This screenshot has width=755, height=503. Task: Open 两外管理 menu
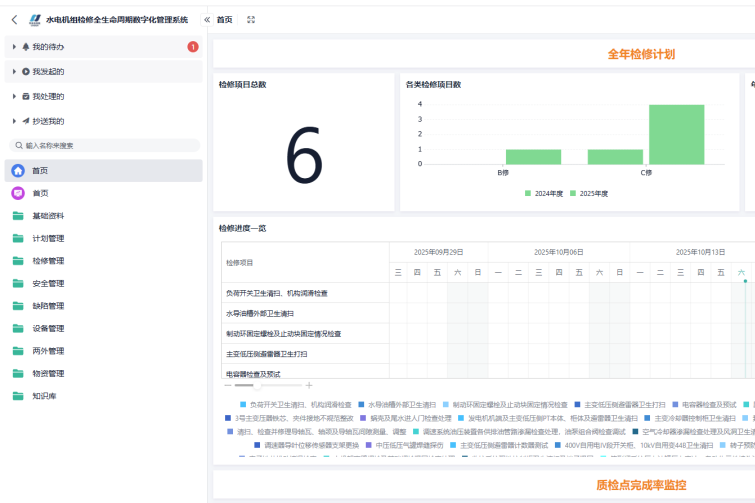coord(104,351)
